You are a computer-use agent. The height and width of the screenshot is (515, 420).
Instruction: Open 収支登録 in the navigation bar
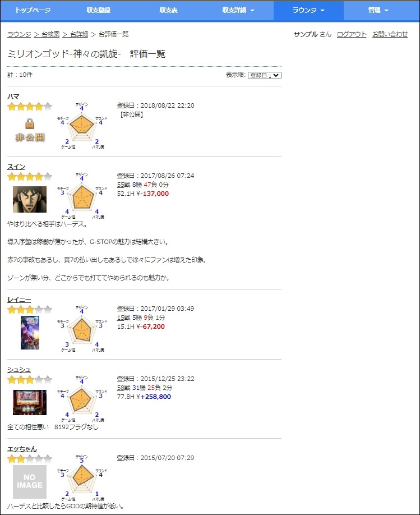[99, 10]
